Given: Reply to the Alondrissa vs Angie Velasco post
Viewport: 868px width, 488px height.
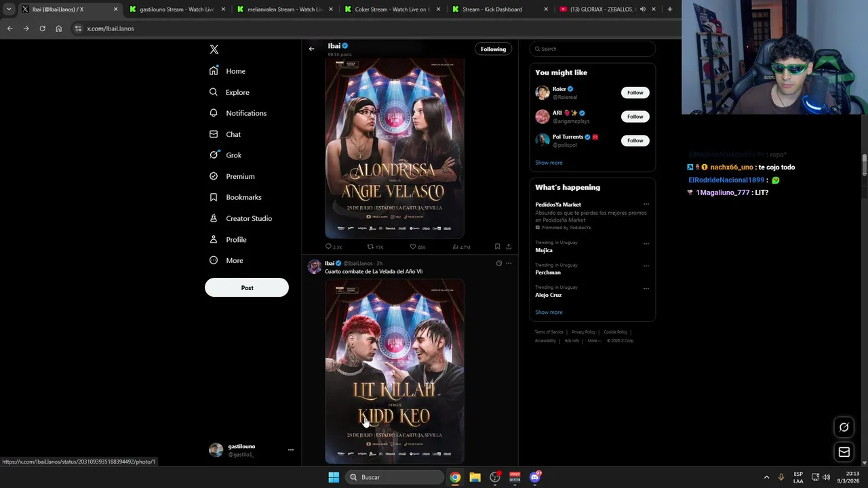Looking at the screenshot, I should pyautogui.click(x=329, y=247).
